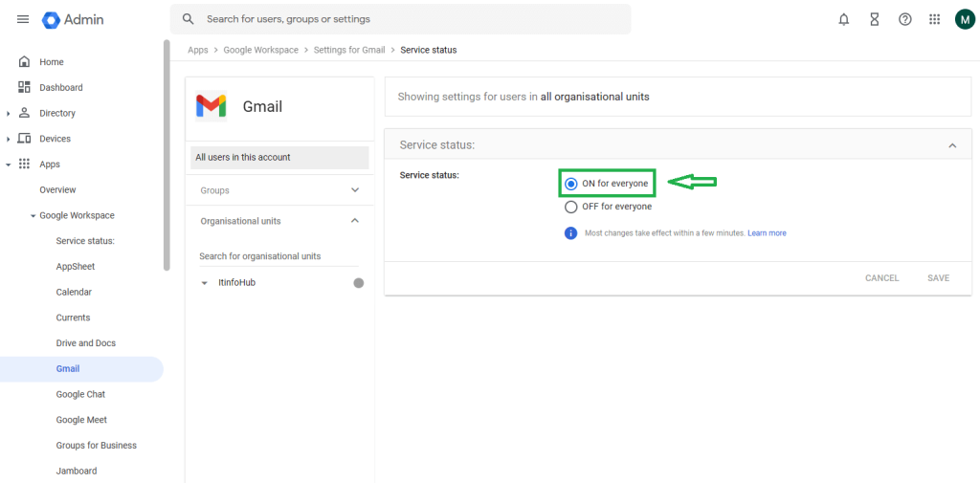The height and width of the screenshot is (483, 980).
Task: Collapse the ItinfoHub tree arrow
Action: [x=205, y=283]
